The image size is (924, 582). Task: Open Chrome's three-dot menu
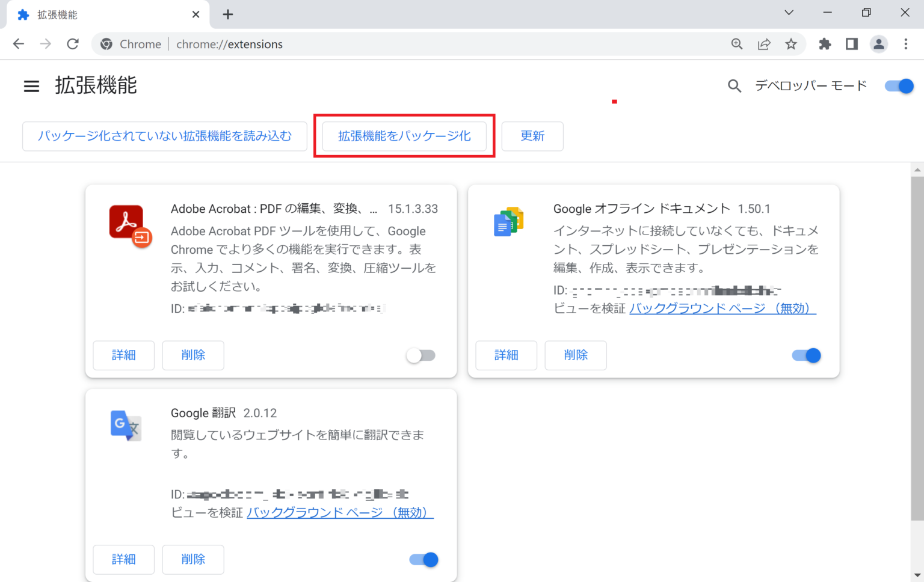[905, 44]
